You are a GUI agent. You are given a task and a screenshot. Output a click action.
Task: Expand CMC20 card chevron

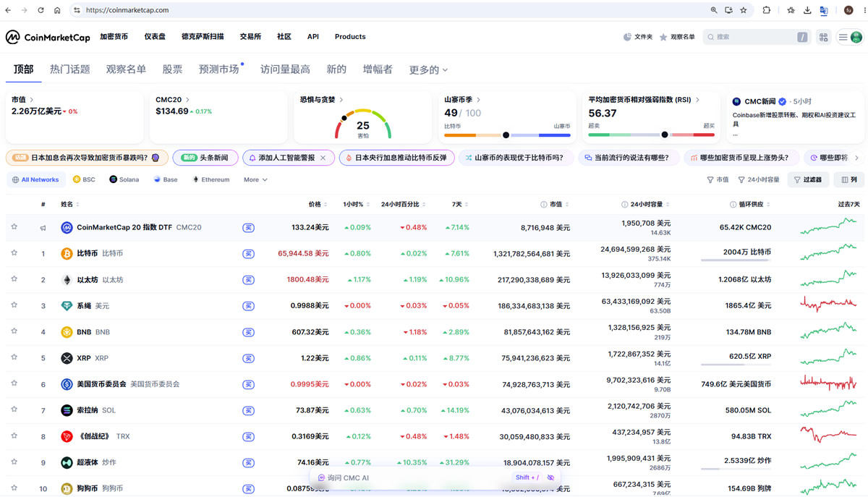click(x=188, y=100)
